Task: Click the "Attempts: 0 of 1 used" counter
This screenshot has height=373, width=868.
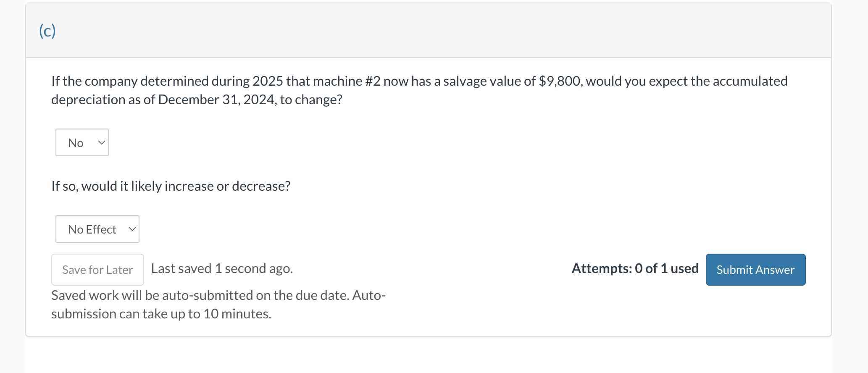Action: point(634,268)
